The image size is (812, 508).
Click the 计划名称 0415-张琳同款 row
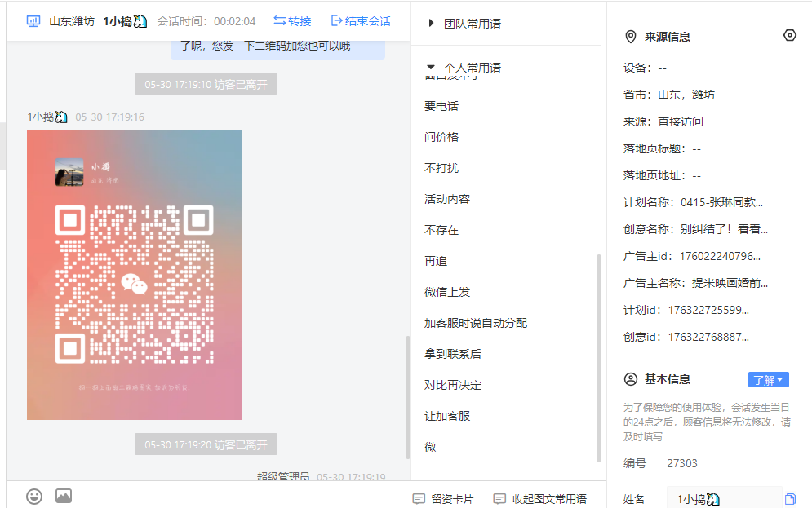[x=694, y=202]
